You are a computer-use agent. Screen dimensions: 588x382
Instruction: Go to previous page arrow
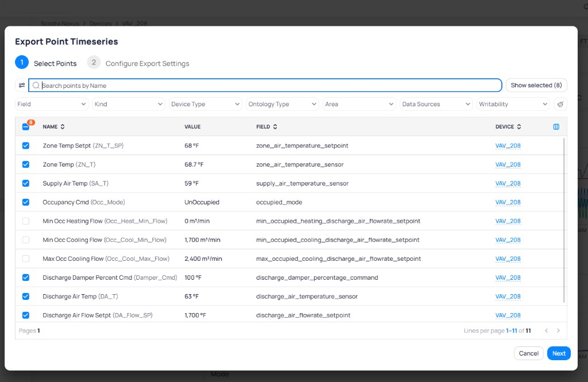coord(547,331)
